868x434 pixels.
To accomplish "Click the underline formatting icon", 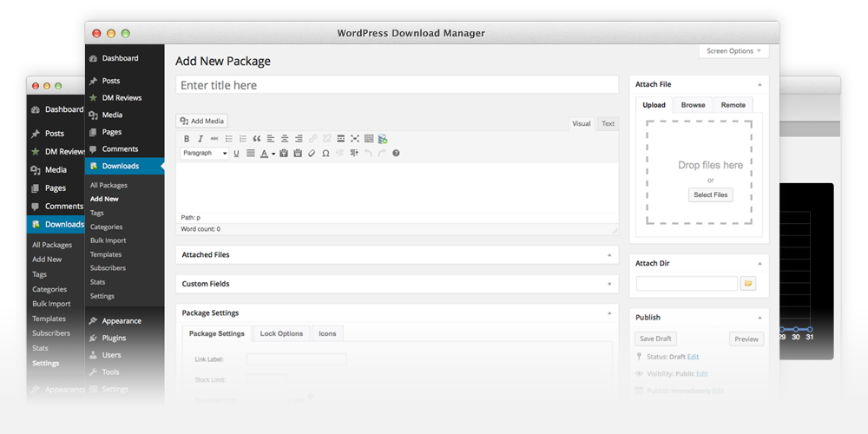I will [x=236, y=154].
